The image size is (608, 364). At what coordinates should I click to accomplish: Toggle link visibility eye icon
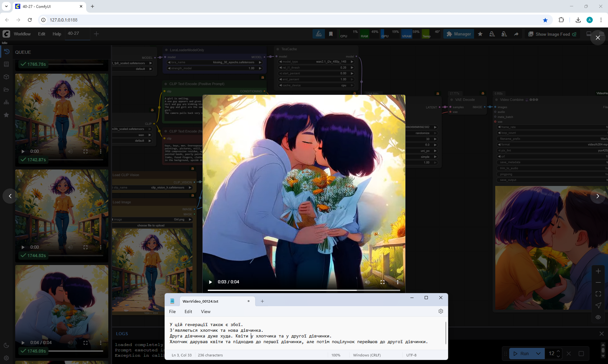[x=598, y=317]
